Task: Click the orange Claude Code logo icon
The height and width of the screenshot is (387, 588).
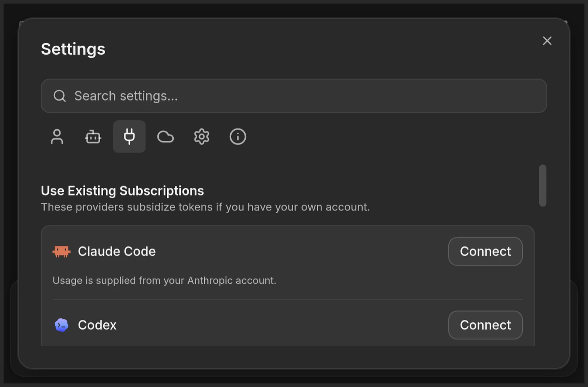Action: [x=62, y=252]
